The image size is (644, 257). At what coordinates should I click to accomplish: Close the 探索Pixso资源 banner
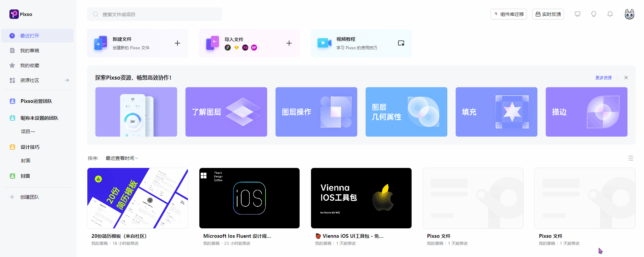tap(626, 78)
